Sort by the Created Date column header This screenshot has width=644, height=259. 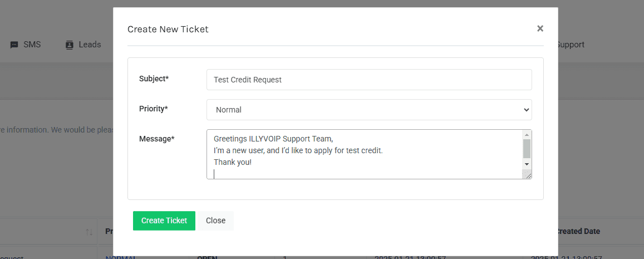point(578,231)
